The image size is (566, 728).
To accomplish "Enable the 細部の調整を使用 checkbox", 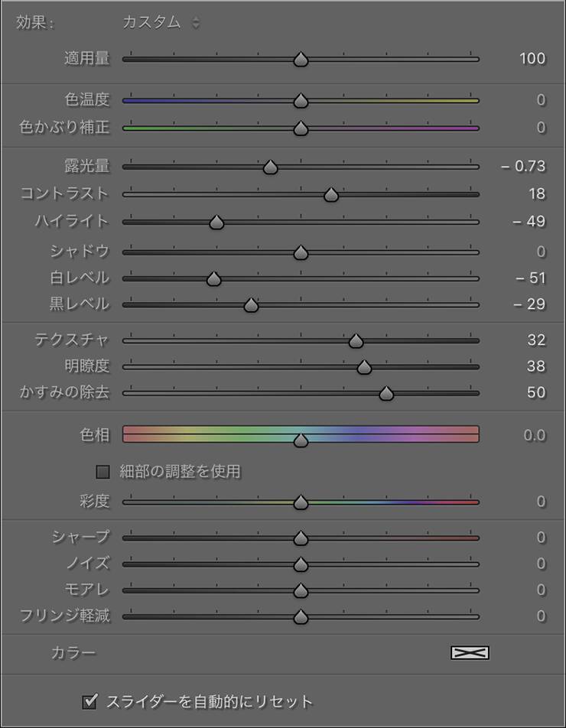I will 102,472.
